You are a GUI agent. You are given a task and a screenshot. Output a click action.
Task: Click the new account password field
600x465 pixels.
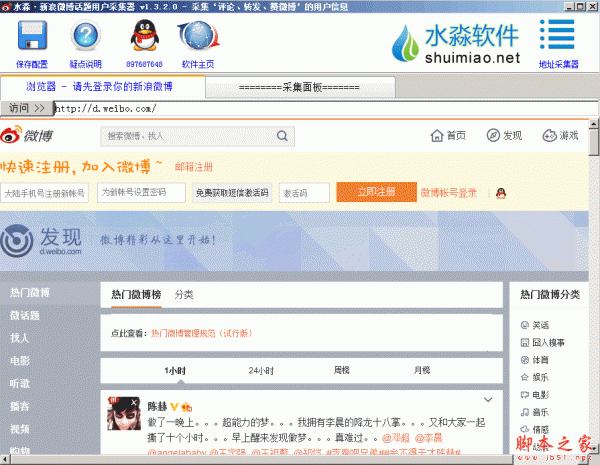(x=142, y=193)
